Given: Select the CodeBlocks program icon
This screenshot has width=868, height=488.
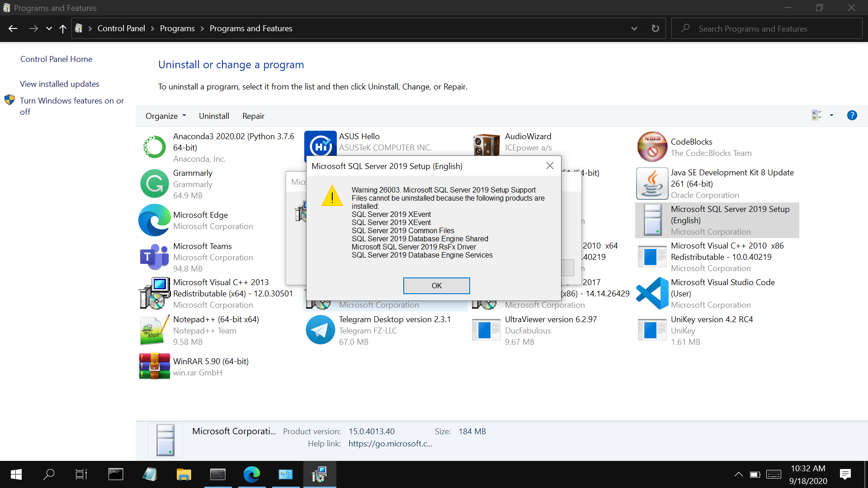Looking at the screenshot, I should (652, 147).
